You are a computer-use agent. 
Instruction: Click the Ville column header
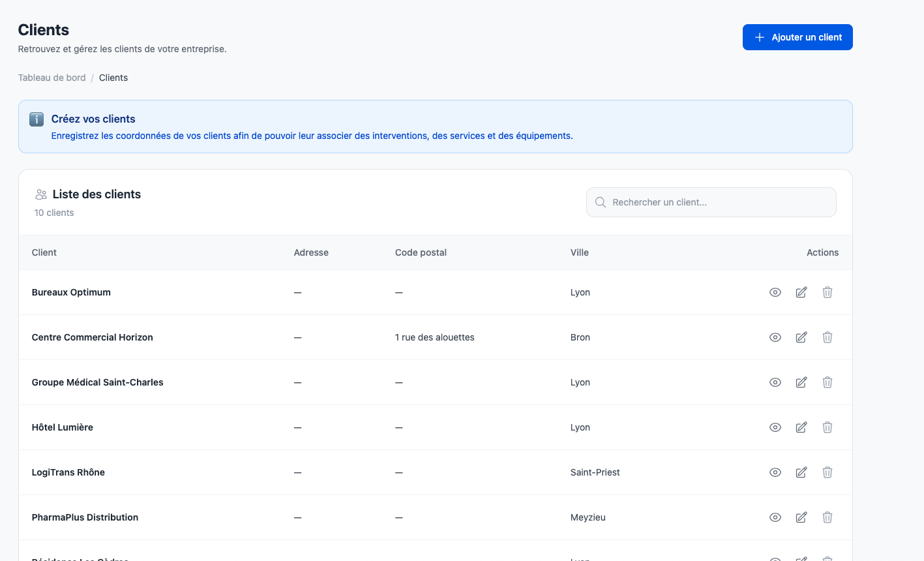point(580,252)
